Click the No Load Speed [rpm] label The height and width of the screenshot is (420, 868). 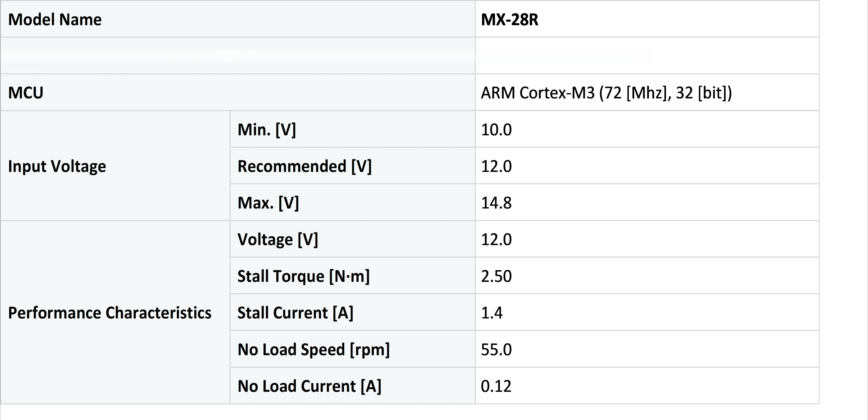[x=313, y=349]
